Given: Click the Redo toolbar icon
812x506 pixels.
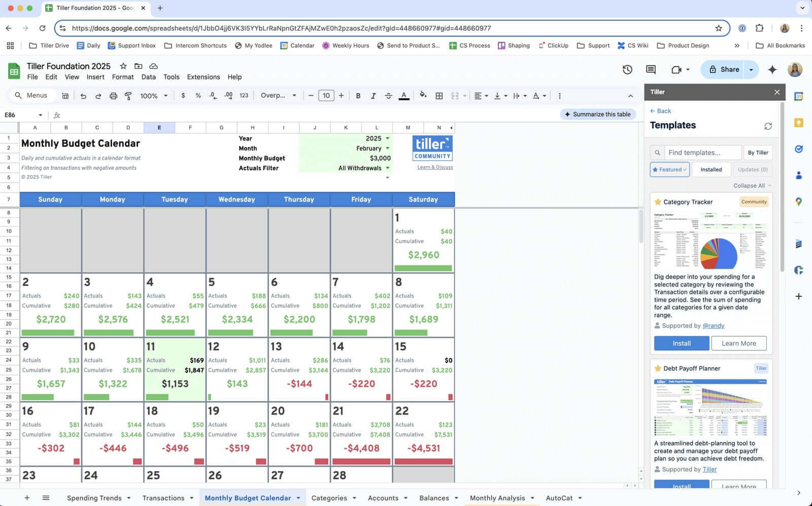Looking at the screenshot, I should tap(98, 96).
